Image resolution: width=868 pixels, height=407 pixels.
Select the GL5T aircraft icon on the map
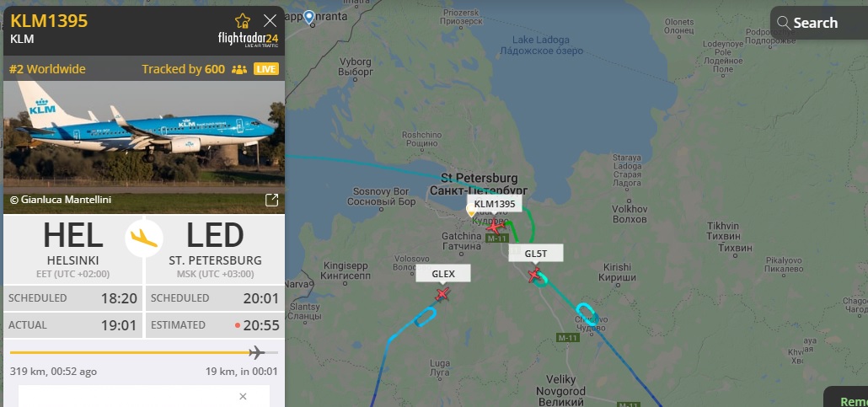pos(534,275)
